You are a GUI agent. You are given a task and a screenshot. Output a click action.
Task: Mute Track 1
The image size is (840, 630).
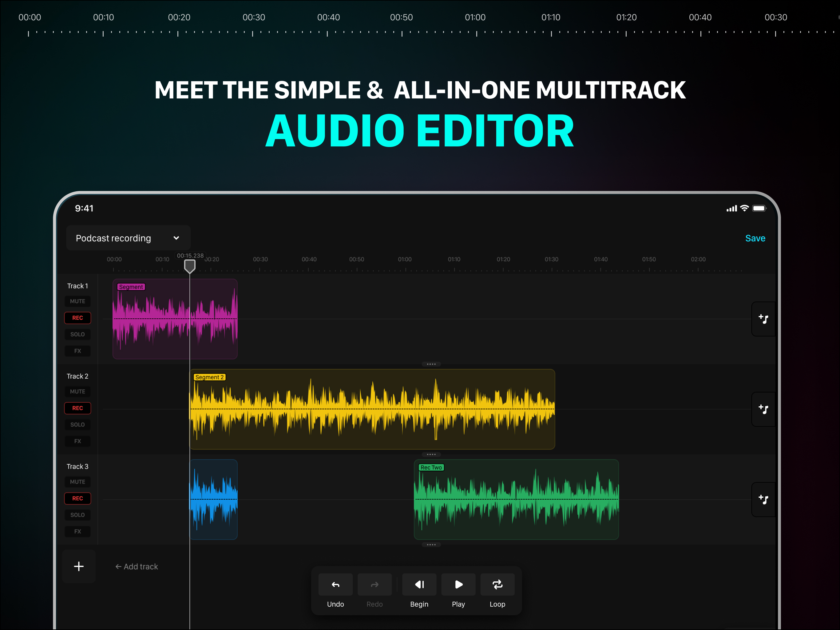tap(77, 301)
